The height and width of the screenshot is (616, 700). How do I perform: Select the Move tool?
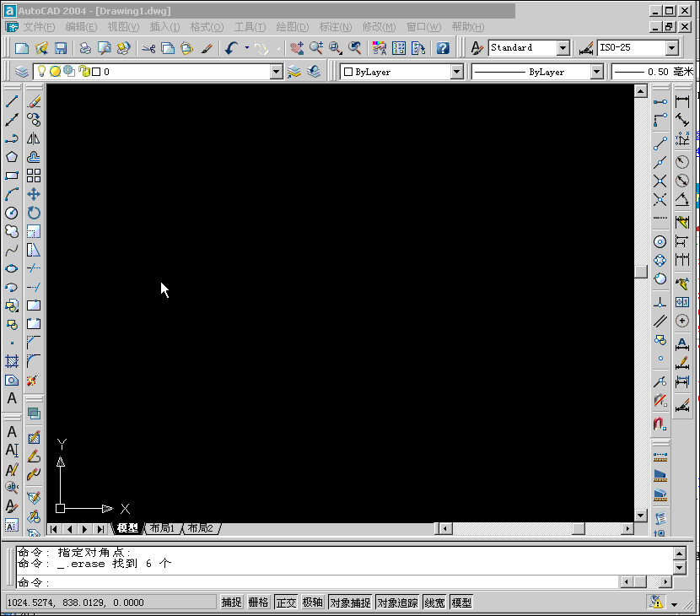tap(34, 194)
